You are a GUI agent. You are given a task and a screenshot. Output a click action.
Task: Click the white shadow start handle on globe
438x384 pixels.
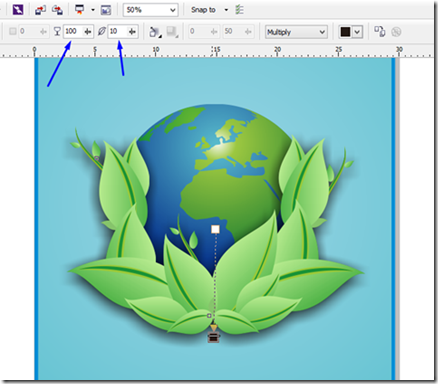(x=215, y=229)
